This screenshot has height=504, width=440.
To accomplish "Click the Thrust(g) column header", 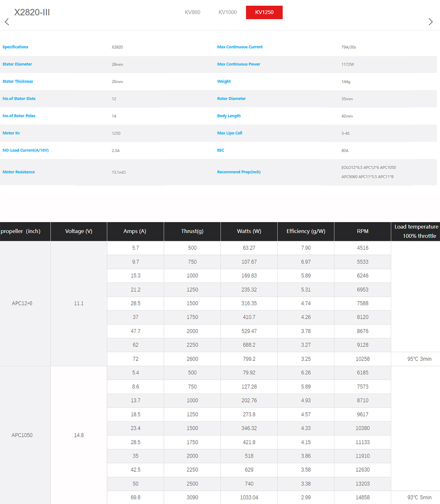I will pyautogui.click(x=192, y=231).
